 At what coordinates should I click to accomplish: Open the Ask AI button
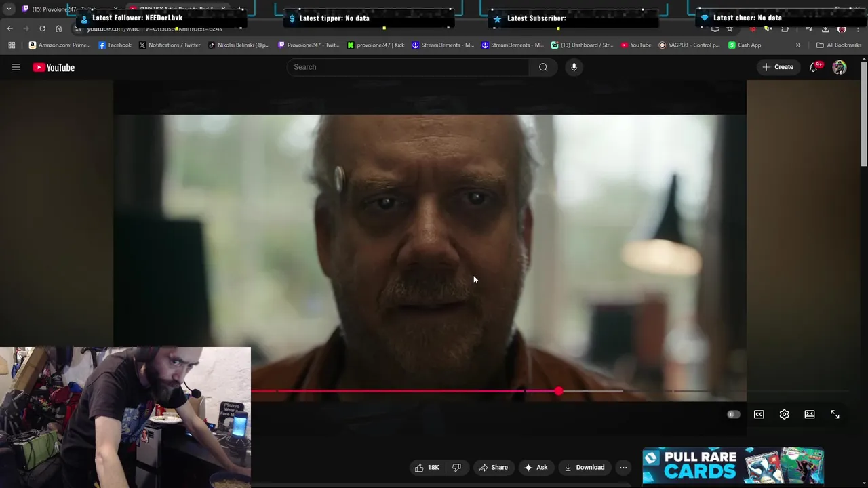pyautogui.click(x=536, y=467)
